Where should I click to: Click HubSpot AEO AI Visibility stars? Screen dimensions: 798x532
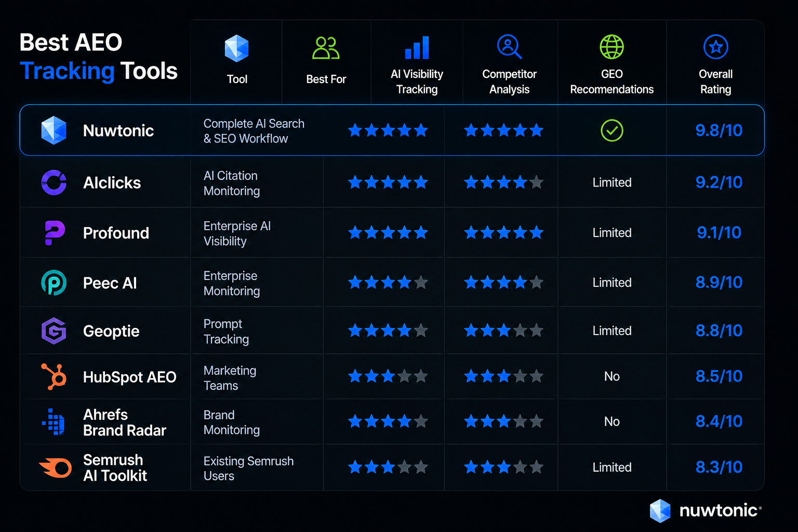[388, 376]
